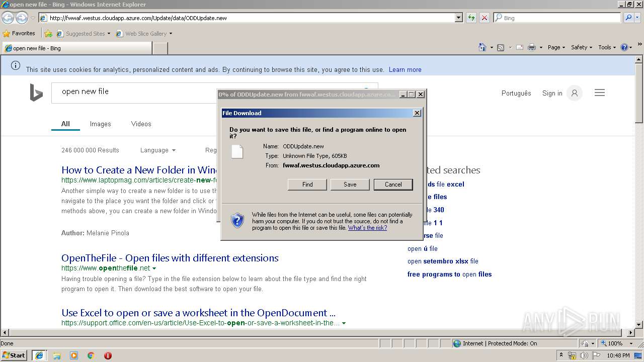644x362 pixels.
Task: Open the zoom level dropdown arrow
Action: [x=631, y=343]
